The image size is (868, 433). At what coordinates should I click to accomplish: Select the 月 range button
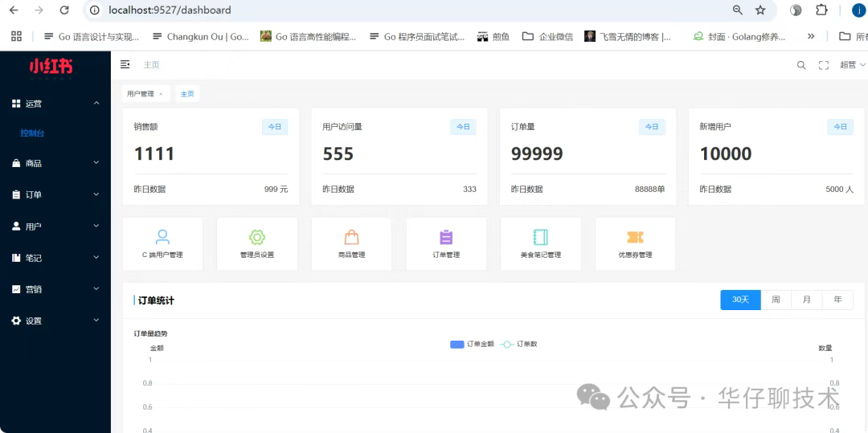(807, 300)
